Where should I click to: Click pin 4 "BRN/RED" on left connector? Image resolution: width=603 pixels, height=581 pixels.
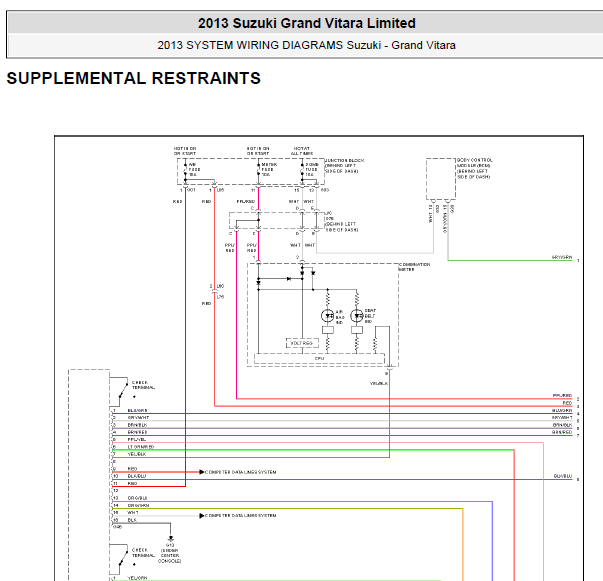(137, 432)
